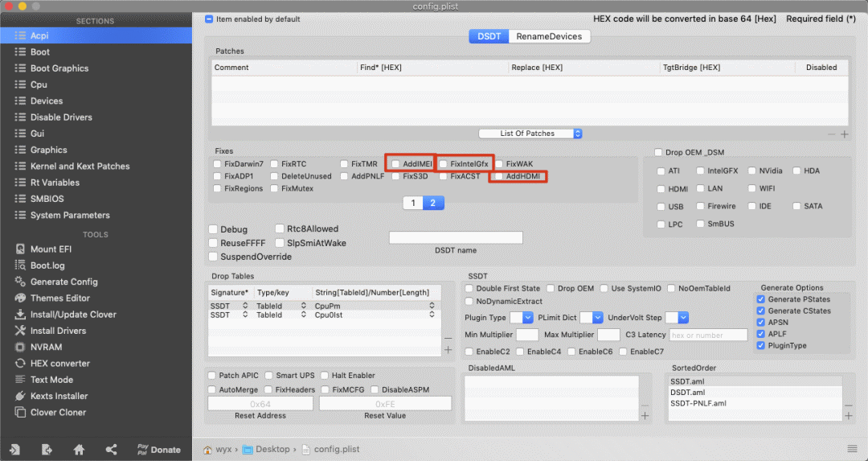Viewport: 868px width, 461px height.
Task: Add a new patch row with plus icon
Action: pyautogui.click(x=845, y=134)
